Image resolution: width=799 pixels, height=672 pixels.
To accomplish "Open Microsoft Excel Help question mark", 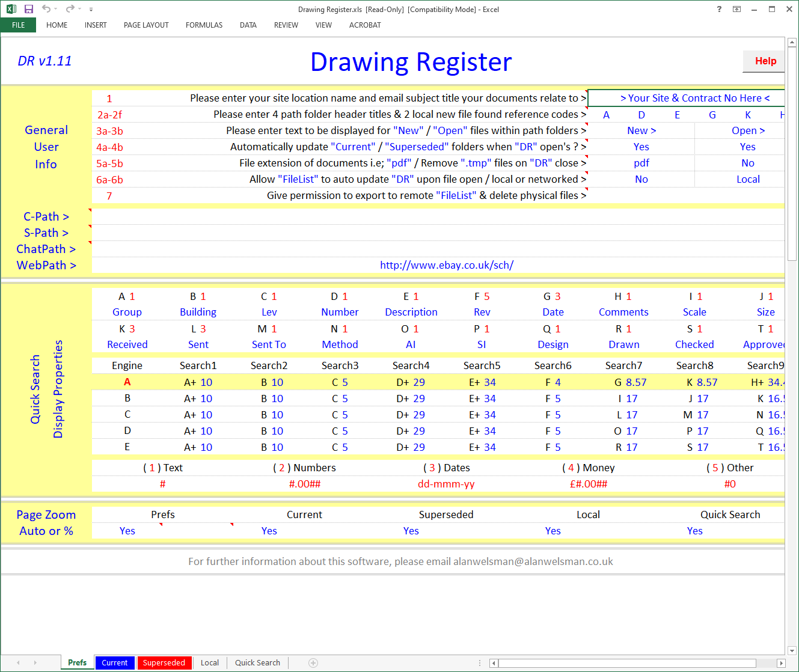I will (x=719, y=9).
